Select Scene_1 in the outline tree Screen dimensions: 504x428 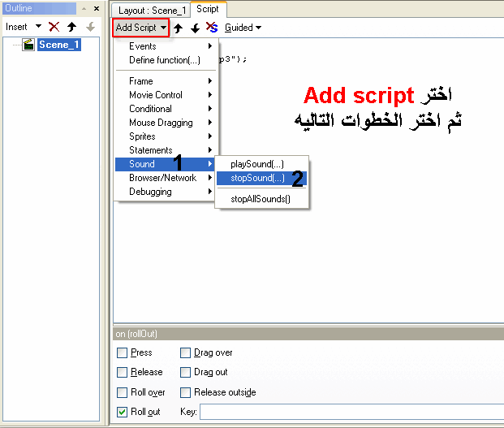click(58, 45)
